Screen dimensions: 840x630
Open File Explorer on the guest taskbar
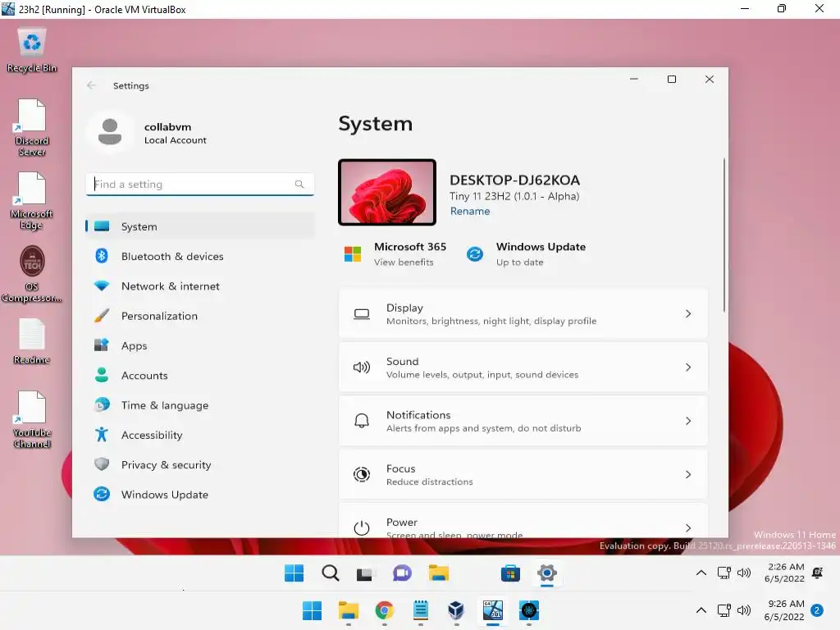(x=438, y=573)
